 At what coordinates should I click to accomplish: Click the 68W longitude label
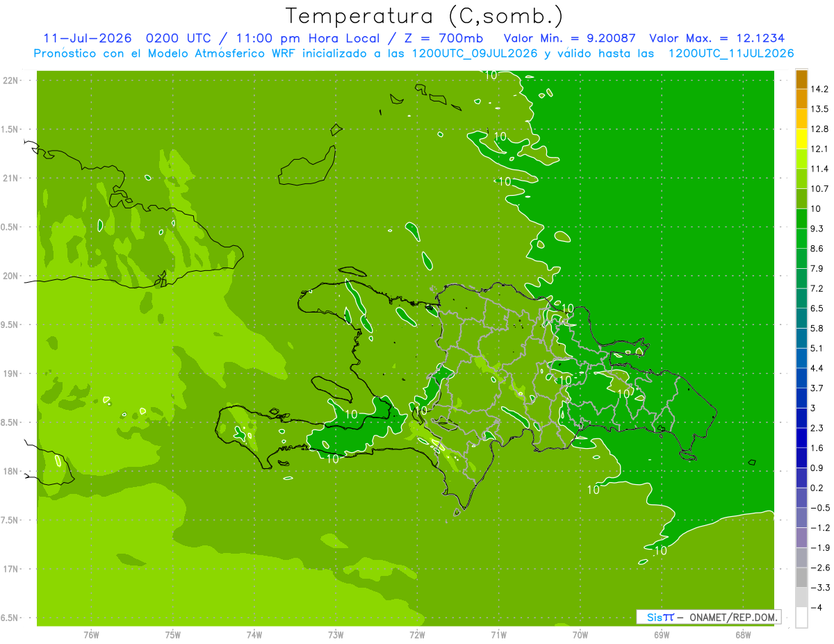coord(743,634)
